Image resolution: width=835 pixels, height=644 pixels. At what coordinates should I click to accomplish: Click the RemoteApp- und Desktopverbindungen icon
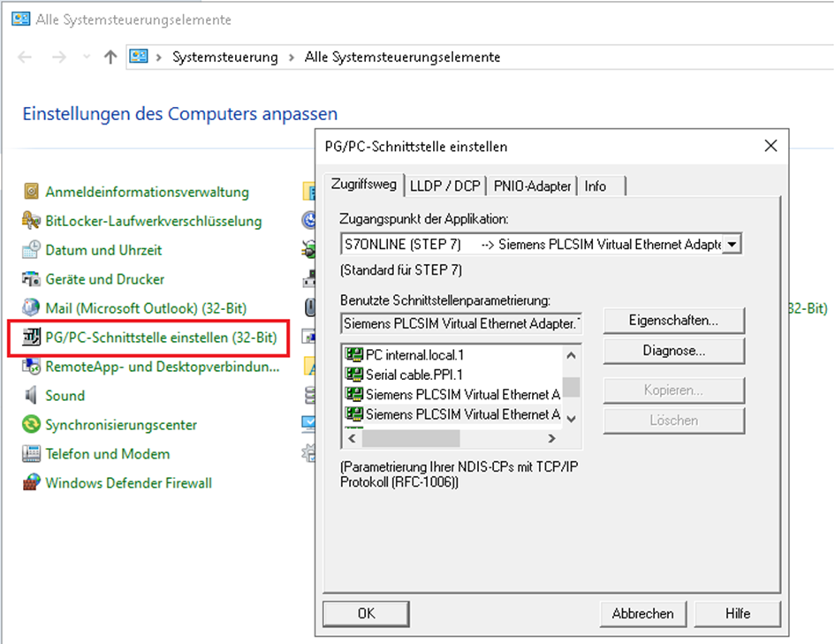[x=32, y=367]
